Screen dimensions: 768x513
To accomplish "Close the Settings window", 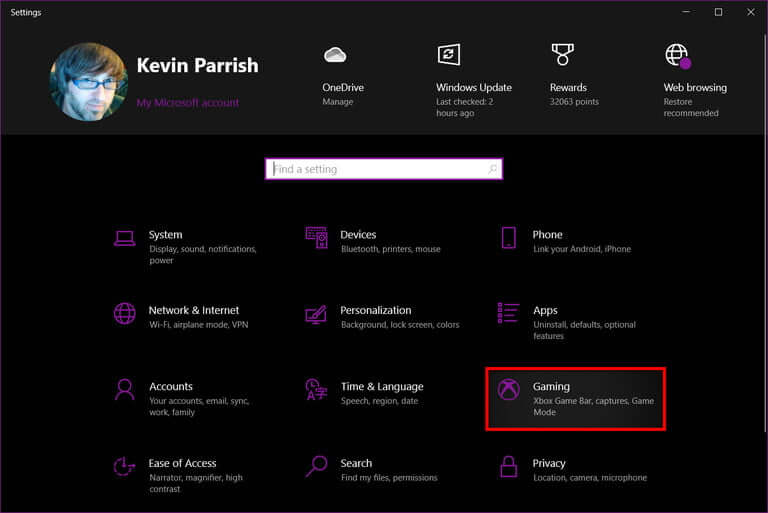I will pos(750,12).
